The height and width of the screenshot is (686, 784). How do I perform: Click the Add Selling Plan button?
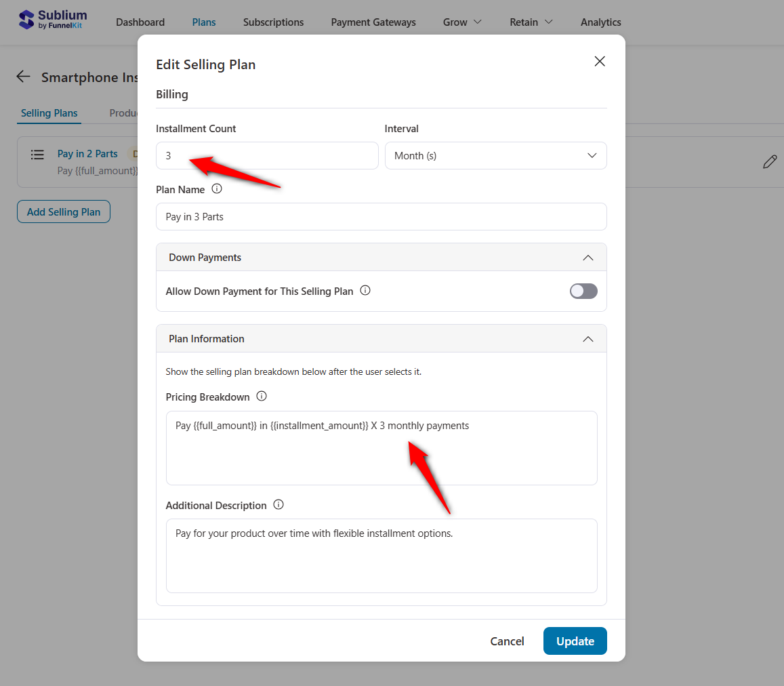pyautogui.click(x=63, y=211)
